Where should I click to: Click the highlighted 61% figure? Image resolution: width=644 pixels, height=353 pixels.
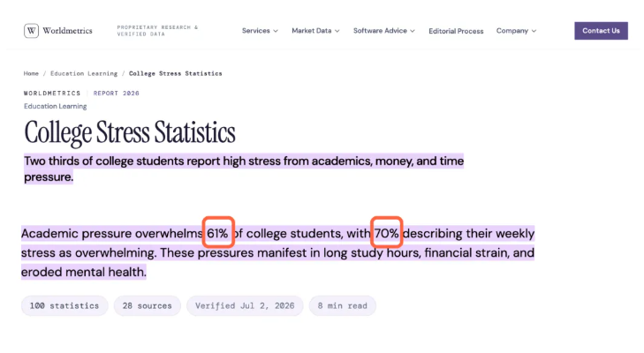(x=218, y=232)
